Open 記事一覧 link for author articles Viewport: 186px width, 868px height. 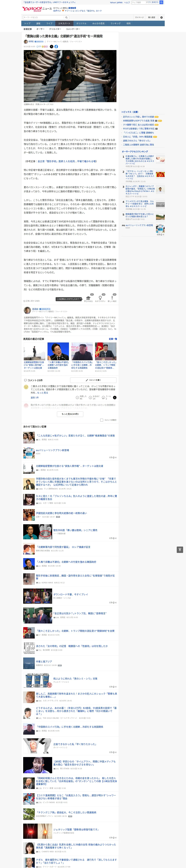(x=113, y=339)
